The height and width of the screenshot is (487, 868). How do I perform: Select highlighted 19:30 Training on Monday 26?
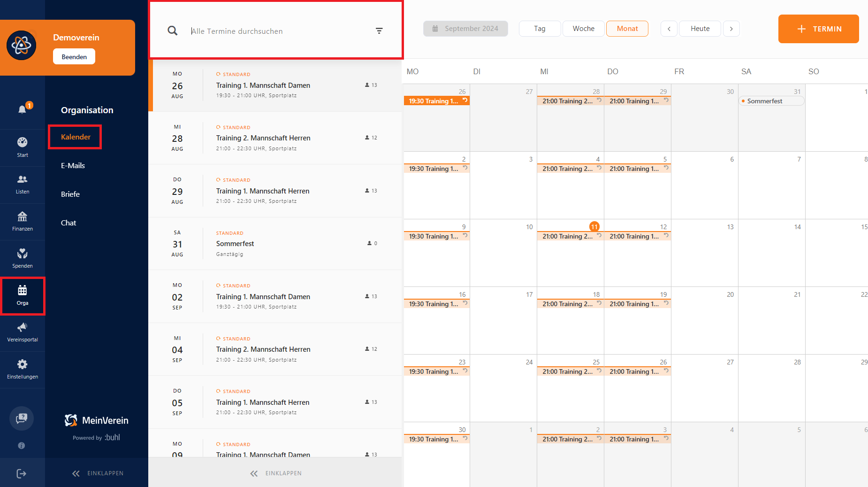[437, 100]
